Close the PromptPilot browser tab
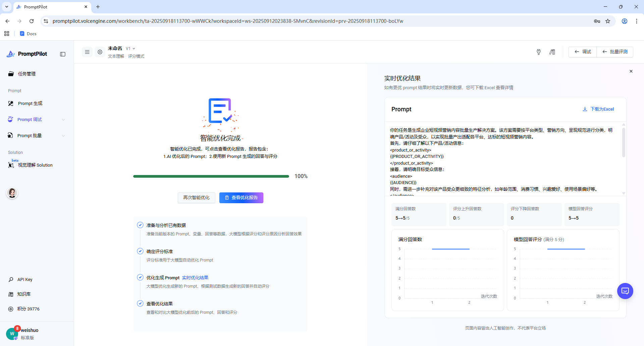 (x=86, y=7)
